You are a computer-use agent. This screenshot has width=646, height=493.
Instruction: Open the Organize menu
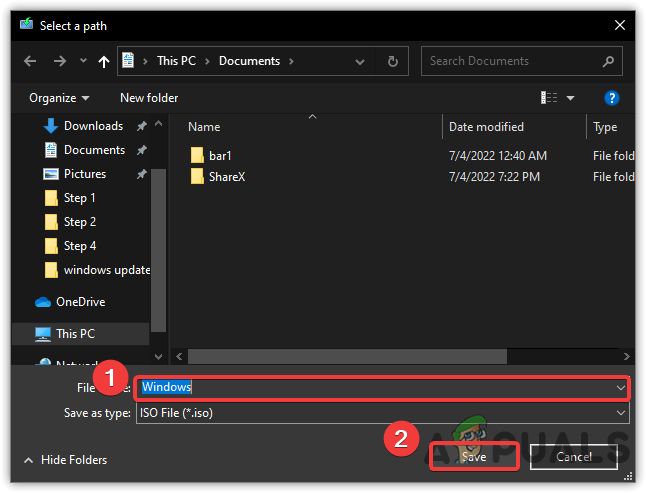click(x=59, y=98)
